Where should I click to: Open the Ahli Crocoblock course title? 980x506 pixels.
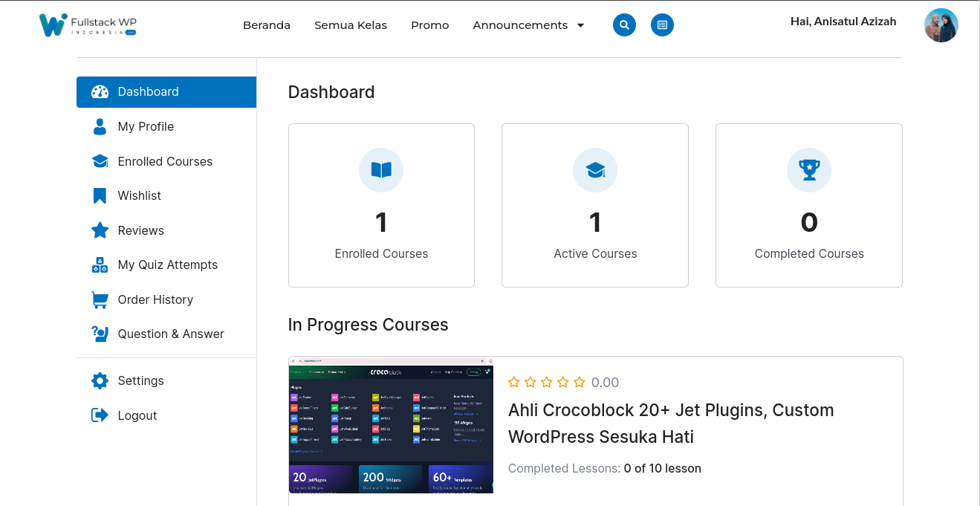tap(671, 424)
